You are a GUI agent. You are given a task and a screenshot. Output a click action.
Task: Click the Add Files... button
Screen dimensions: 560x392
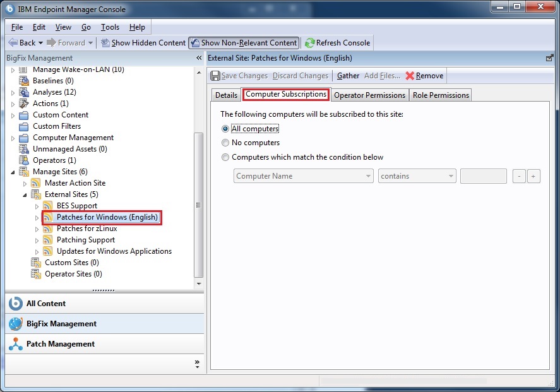382,76
